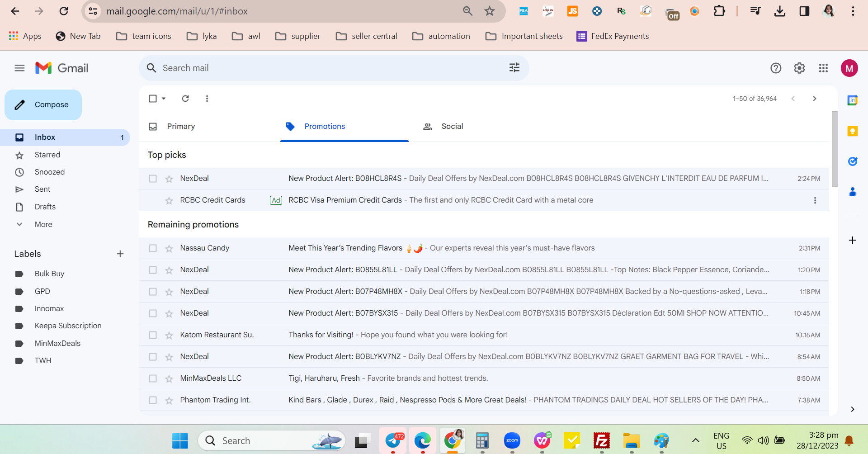Open the seller central bookmark folder
This screenshot has height=454, width=868.
pos(367,36)
